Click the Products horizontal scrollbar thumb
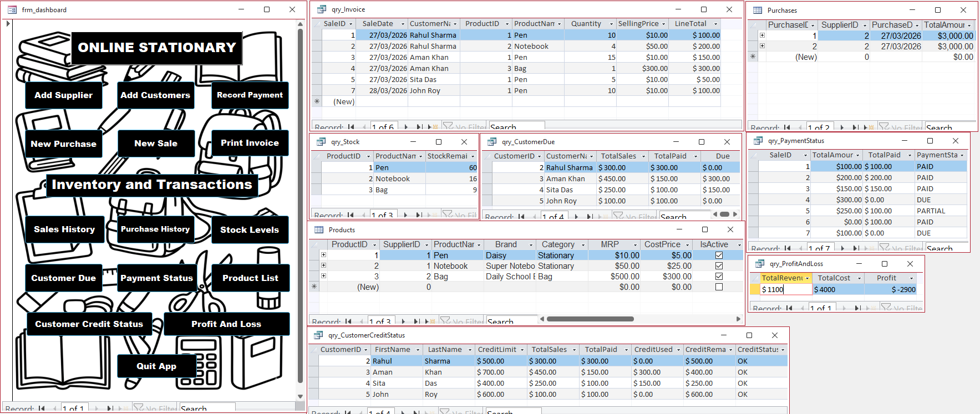Screen dimensions: 980x414 (x=590, y=319)
